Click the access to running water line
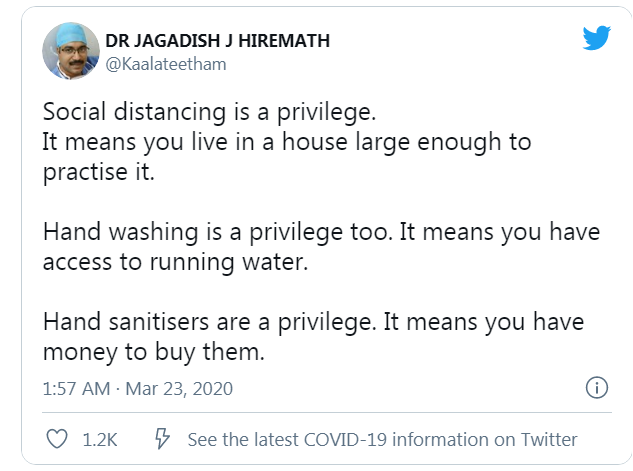The image size is (633, 471). tap(176, 262)
